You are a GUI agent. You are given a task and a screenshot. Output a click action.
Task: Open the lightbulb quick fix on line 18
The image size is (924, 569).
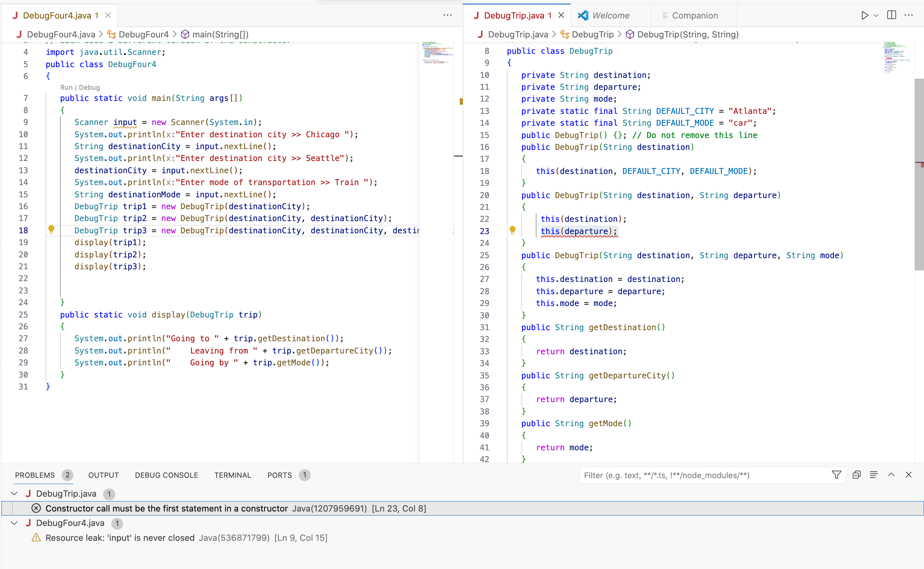pyautogui.click(x=52, y=230)
